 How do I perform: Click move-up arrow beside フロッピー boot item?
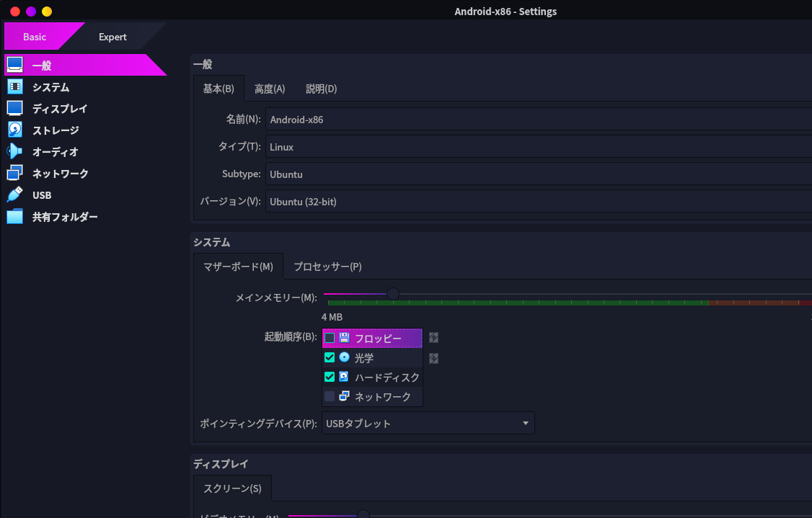click(x=433, y=338)
